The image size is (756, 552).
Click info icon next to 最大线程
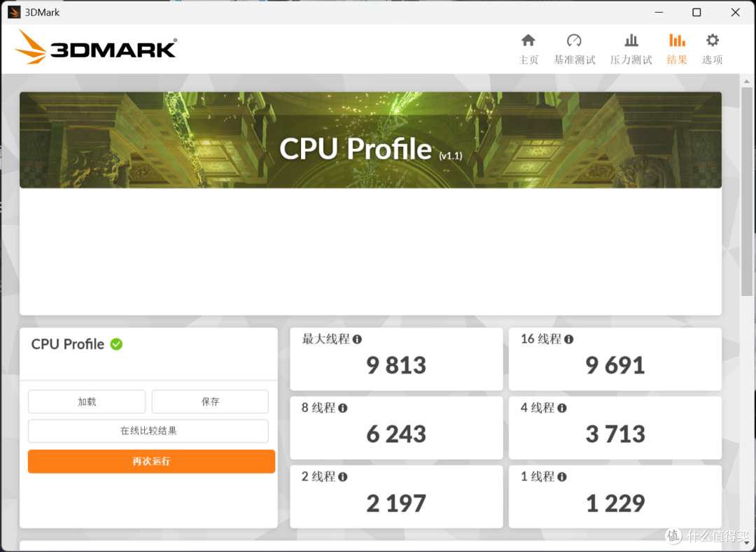pos(357,339)
